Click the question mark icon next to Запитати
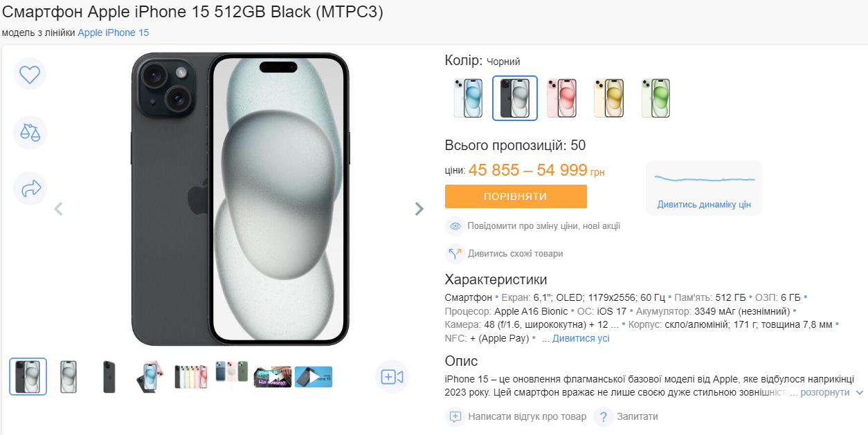The image size is (868, 435). click(x=603, y=417)
